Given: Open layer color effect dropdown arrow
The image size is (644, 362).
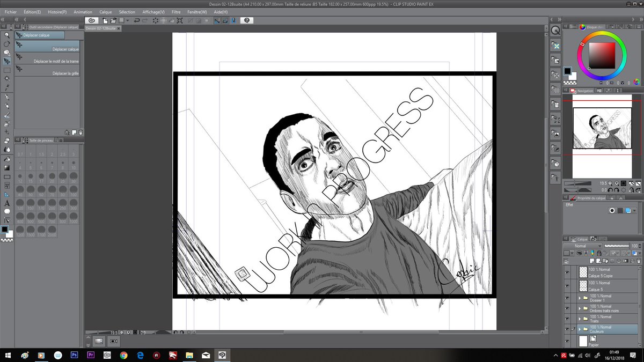Looking at the screenshot, I should tap(635, 211).
